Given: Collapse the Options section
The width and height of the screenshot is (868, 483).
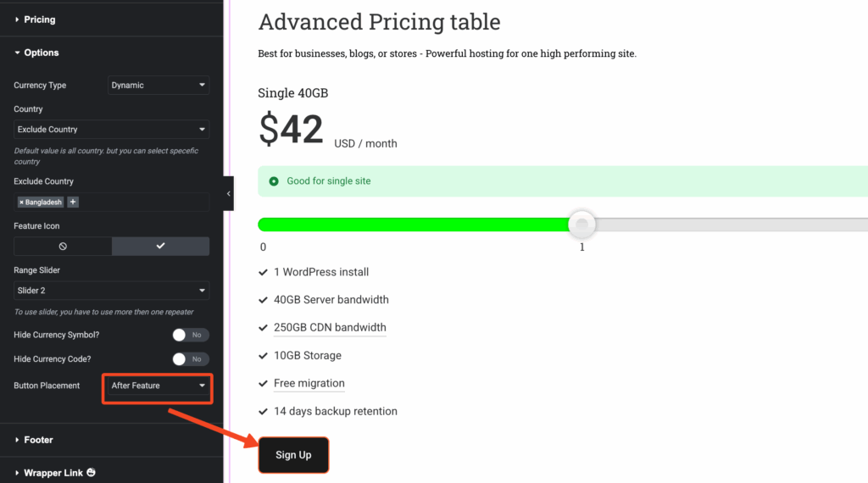Looking at the screenshot, I should (41, 53).
